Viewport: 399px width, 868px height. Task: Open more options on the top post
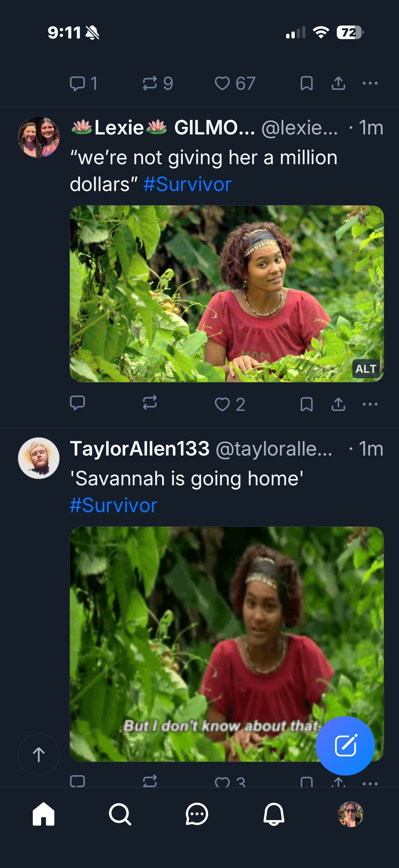(370, 83)
